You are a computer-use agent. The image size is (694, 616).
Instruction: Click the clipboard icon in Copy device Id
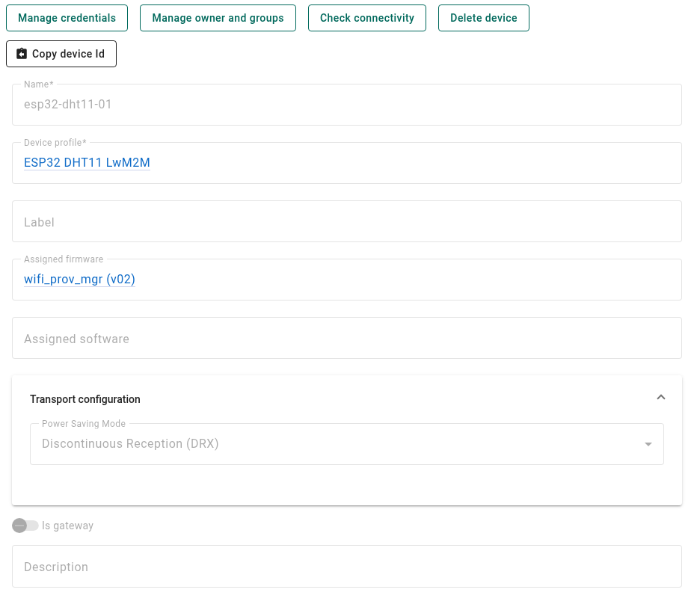(x=22, y=54)
